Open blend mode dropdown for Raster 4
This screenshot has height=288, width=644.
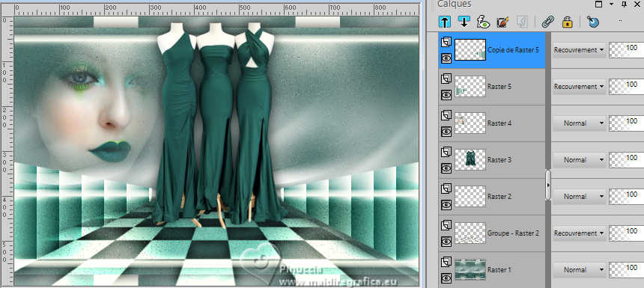(x=579, y=123)
